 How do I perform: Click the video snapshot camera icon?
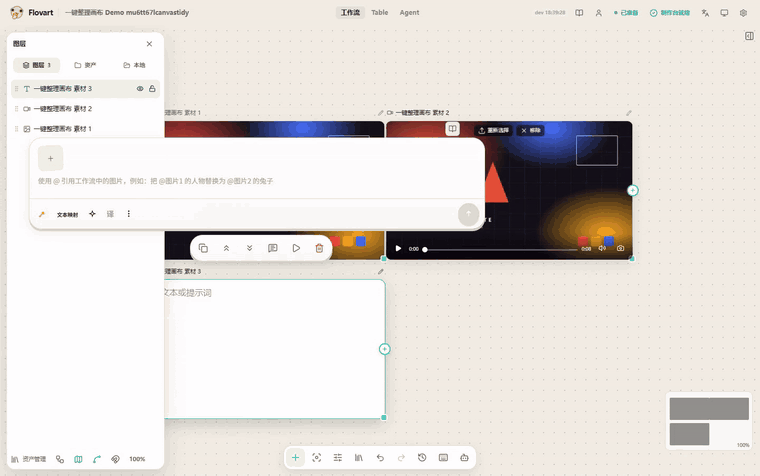point(620,248)
